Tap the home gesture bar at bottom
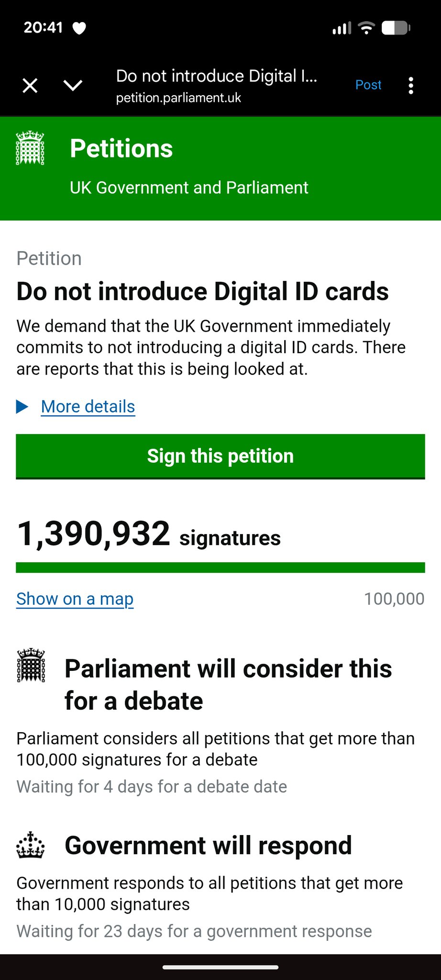441x980 pixels. [x=220, y=968]
